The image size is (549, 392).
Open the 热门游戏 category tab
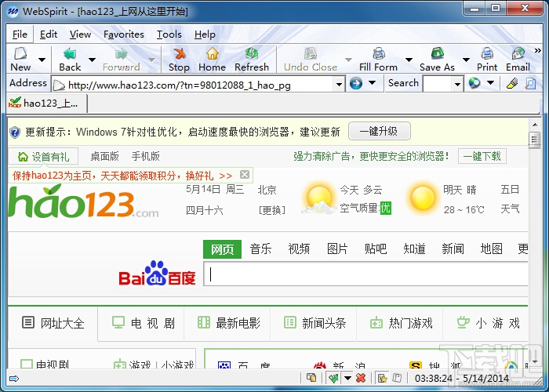point(400,323)
